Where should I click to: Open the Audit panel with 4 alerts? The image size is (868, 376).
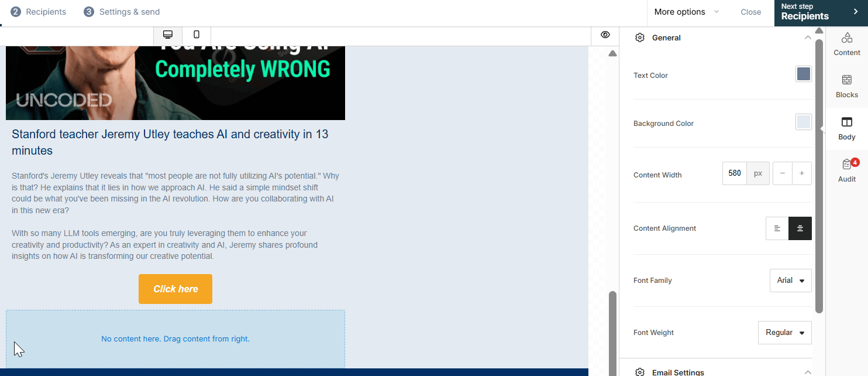click(847, 171)
